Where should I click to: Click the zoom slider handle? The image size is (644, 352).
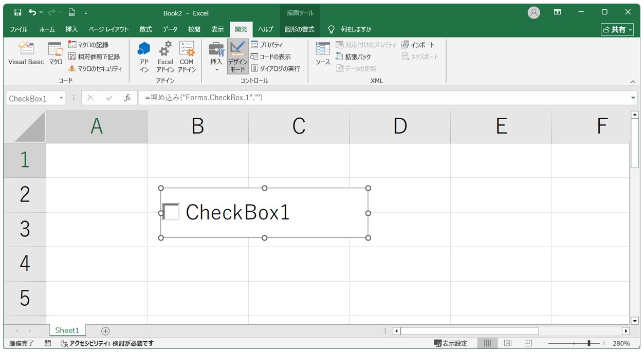tap(589, 343)
